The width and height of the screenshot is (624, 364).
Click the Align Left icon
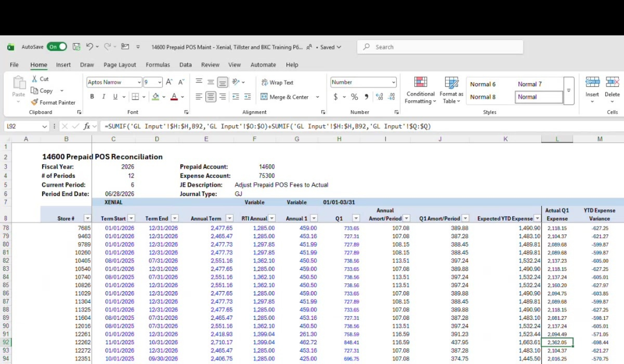[199, 97]
